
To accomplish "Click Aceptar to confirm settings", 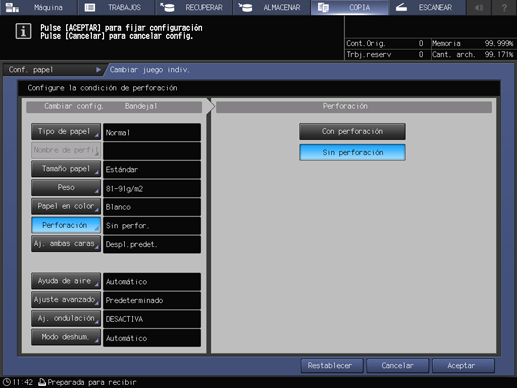I will point(463,366).
